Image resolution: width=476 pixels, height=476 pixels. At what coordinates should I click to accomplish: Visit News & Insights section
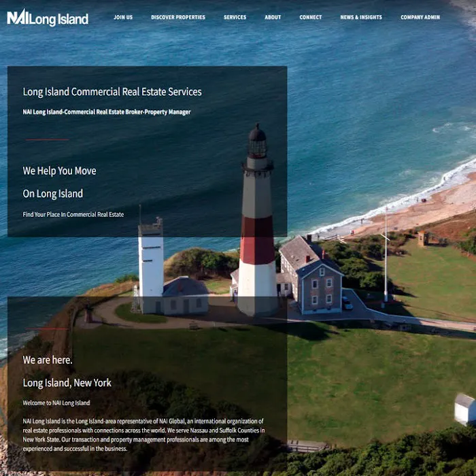(x=361, y=17)
